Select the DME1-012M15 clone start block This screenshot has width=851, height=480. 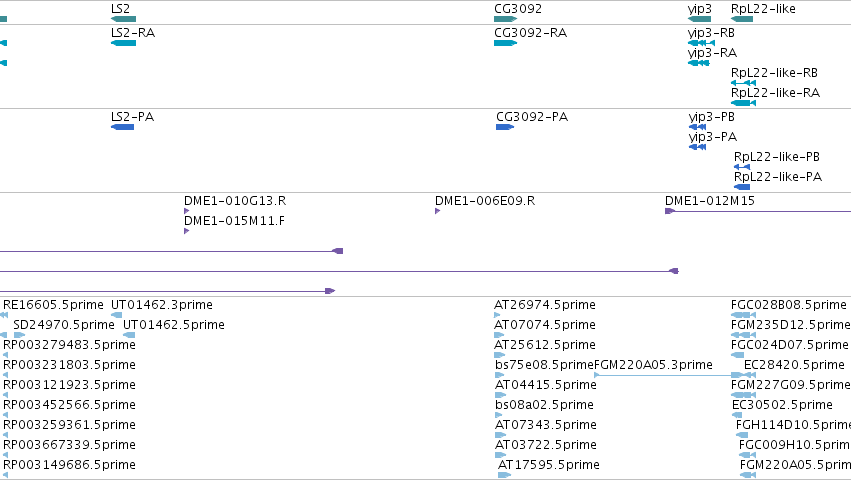pyautogui.click(x=670, y=211)
